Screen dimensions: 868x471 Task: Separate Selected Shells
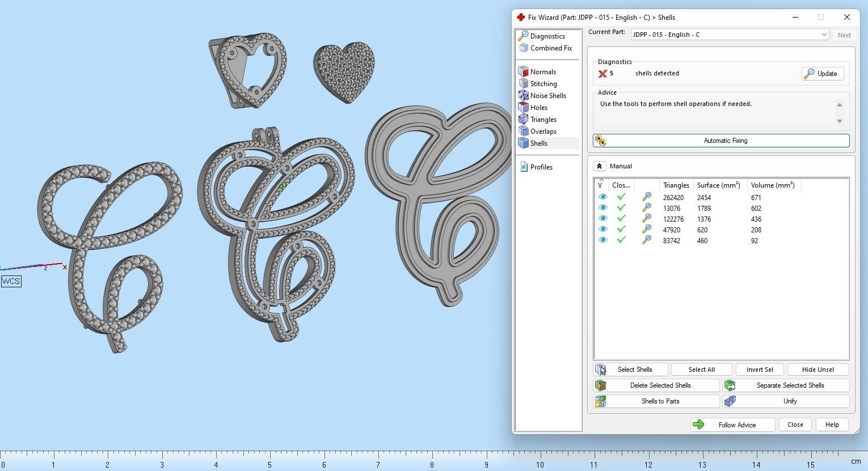pos(786,385)
